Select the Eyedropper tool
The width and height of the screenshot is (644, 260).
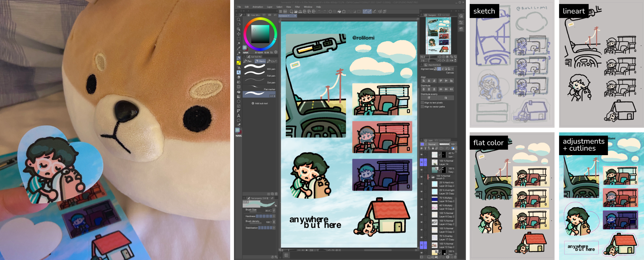click(x=238, y=48)
